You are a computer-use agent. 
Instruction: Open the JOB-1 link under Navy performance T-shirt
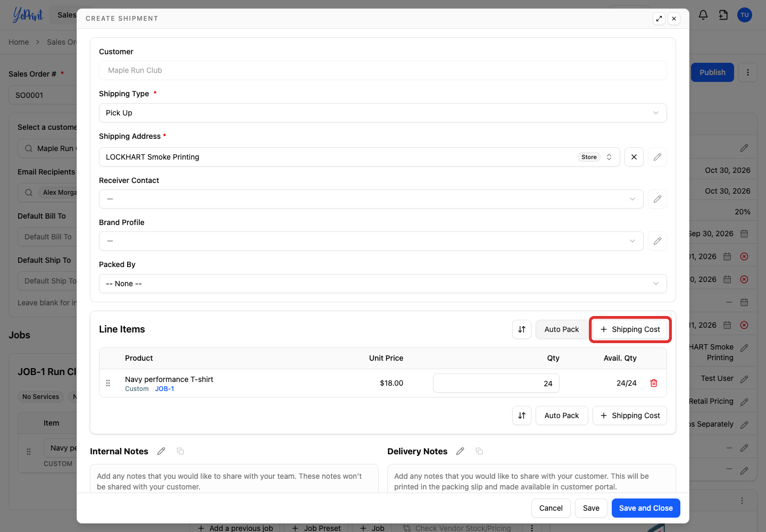164,389
